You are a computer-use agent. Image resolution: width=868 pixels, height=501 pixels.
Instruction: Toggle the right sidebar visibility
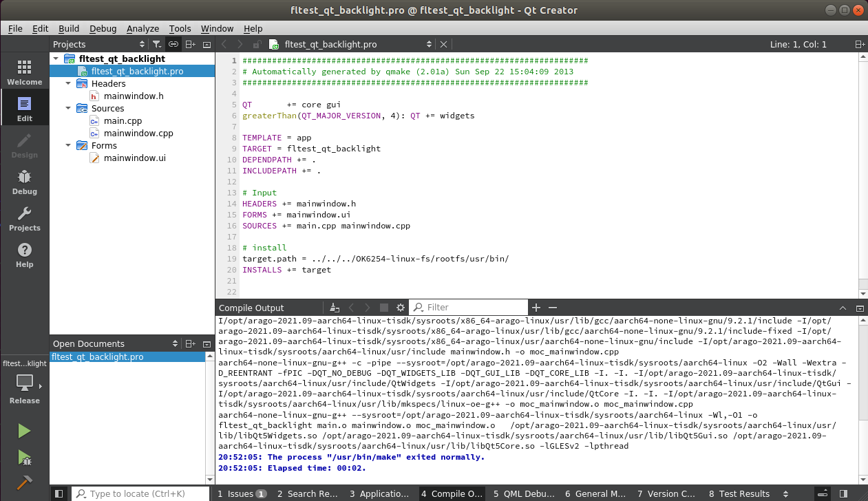tap(844, 493)
